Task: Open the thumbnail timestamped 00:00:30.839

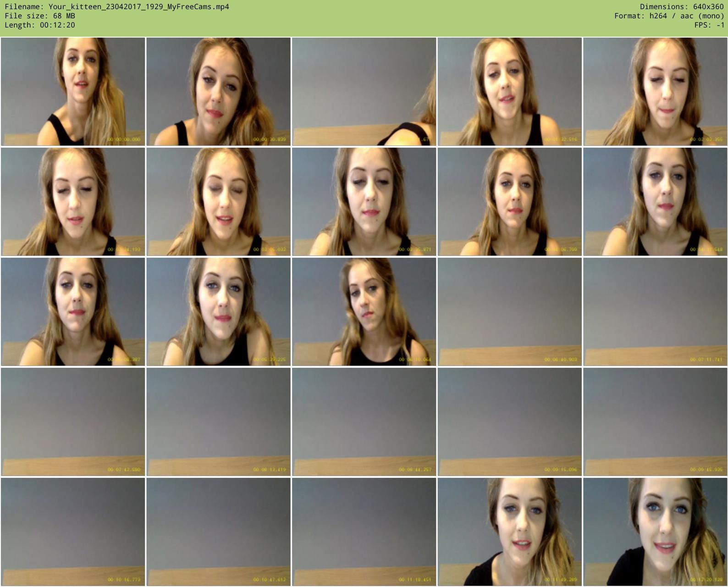Action: (x=218, y=92)
